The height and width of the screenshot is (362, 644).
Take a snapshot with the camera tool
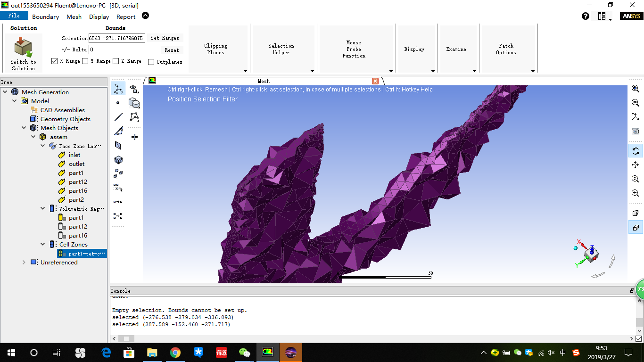pyautogui.click(x=635, y=131)
